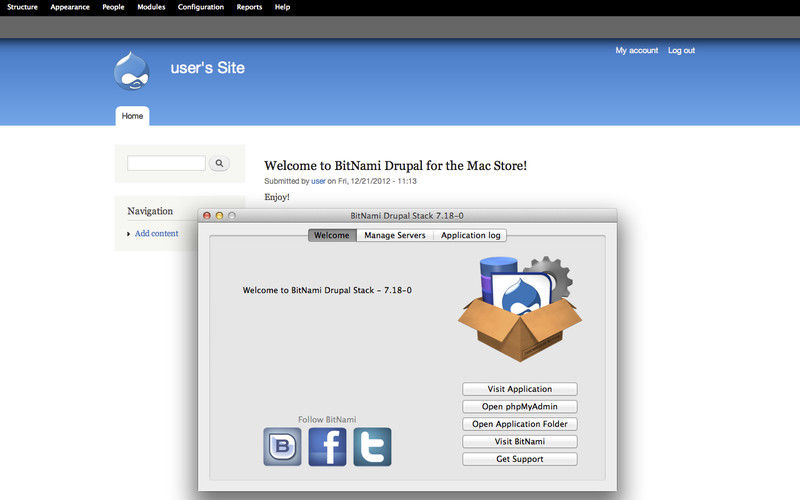Click the Open phpMyAdmin button
This screenshot has width=800, height=500.
click(x=519, y=407)
